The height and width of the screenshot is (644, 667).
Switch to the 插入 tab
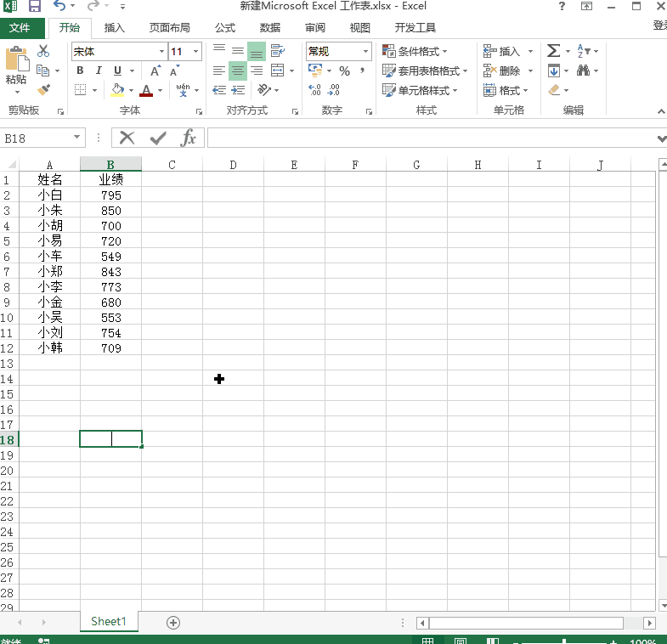[115, 28]
